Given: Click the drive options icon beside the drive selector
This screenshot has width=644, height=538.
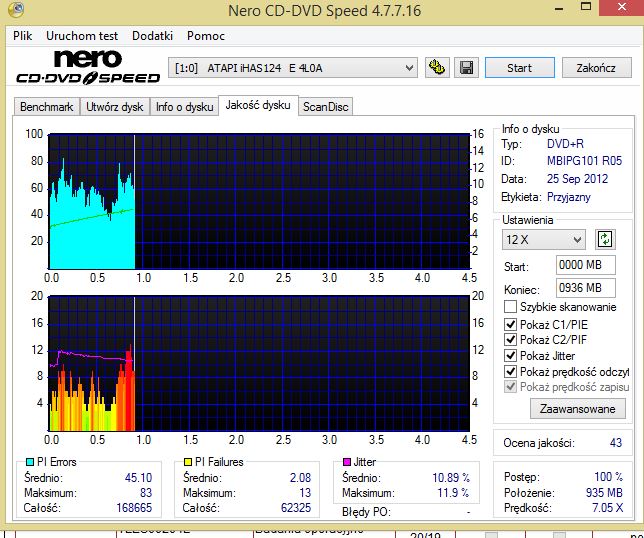Looking at the screenshot, I should pyautogui.click(x=437, y=68).
